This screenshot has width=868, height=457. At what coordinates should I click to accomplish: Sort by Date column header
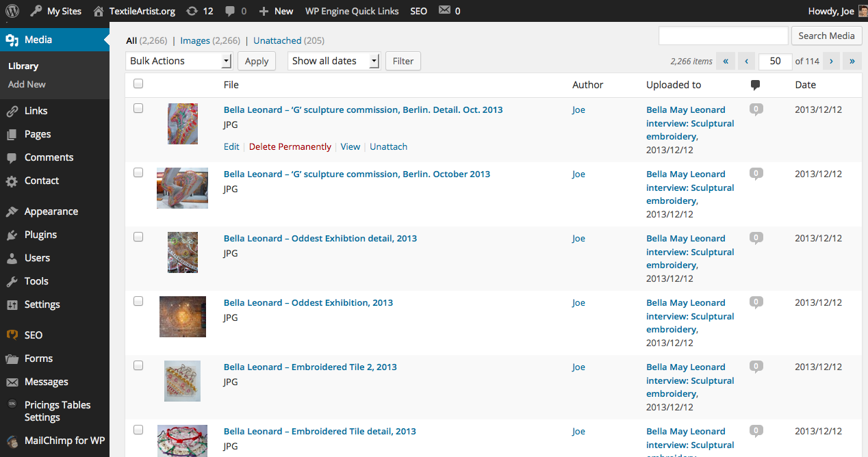806,85
